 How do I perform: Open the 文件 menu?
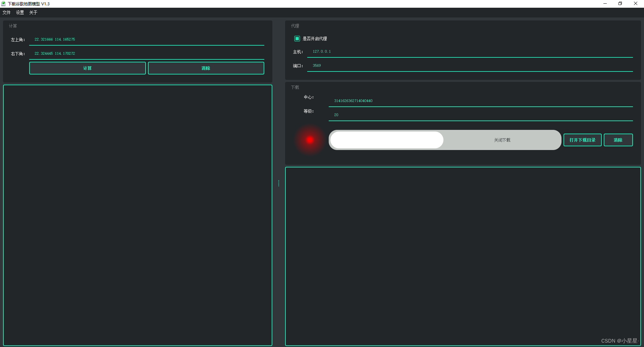click(6, 12)
